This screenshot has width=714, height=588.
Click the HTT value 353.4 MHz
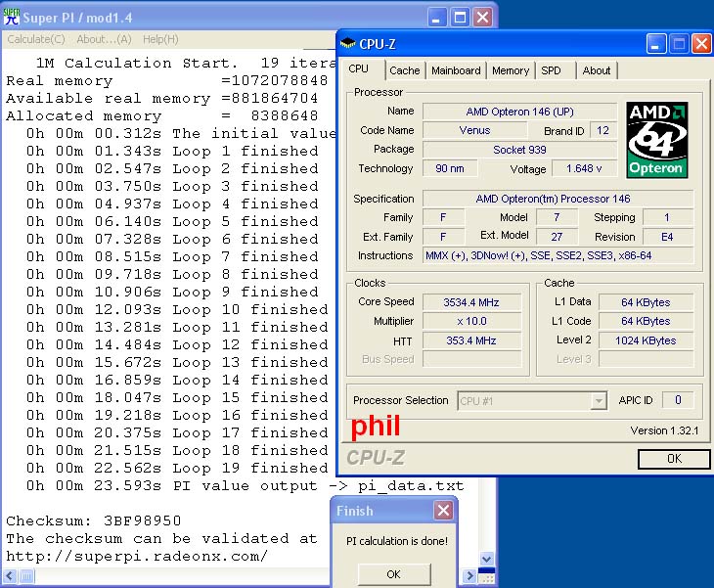pyautogui.click(x=471, y=340)
